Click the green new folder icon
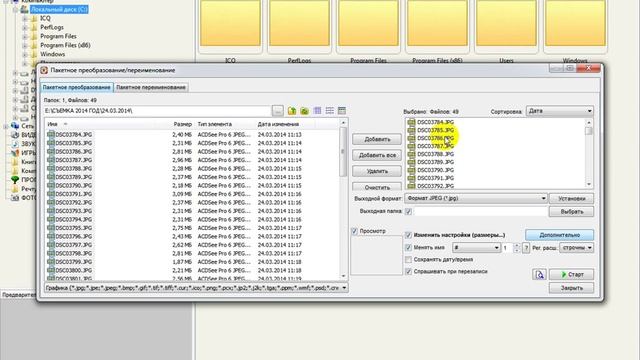640x360 pixels. [304, 111]
